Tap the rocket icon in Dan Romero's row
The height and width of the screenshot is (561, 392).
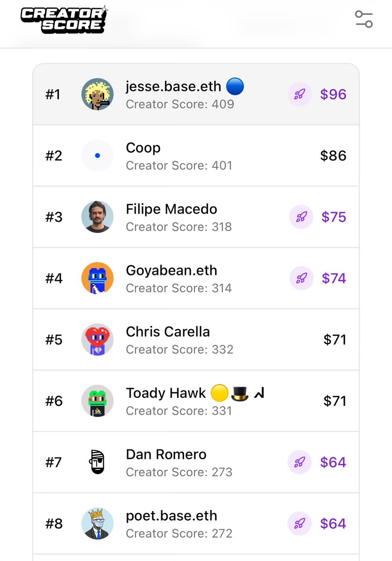pyautogui.click(x=299, y=462)
